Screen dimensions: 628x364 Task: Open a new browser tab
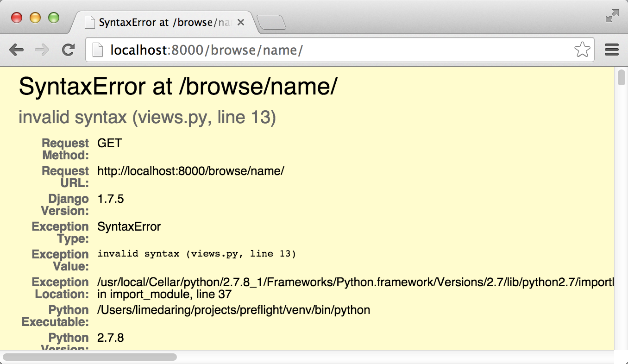coord(272,22)
